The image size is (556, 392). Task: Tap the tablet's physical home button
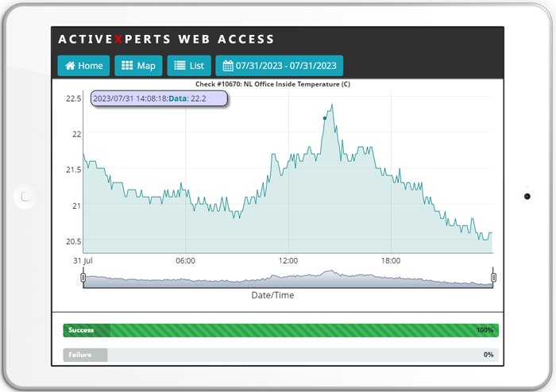coord(26,196)
